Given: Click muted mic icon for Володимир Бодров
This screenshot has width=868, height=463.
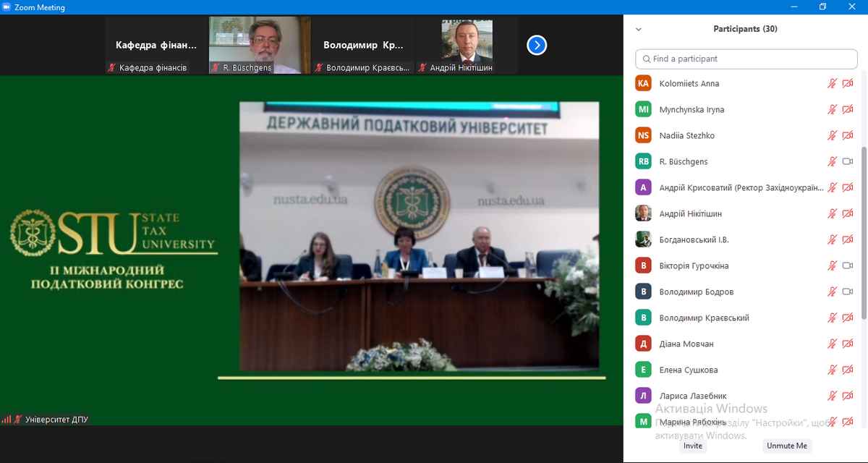Looking at the screenshot, I should (832, 292).
